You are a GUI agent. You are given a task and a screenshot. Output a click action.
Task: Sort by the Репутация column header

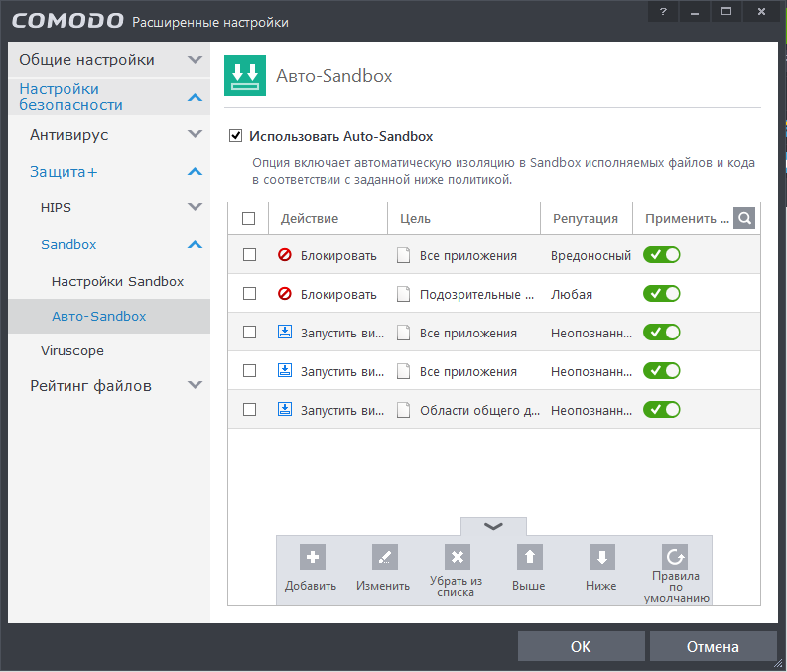[586, 218]
